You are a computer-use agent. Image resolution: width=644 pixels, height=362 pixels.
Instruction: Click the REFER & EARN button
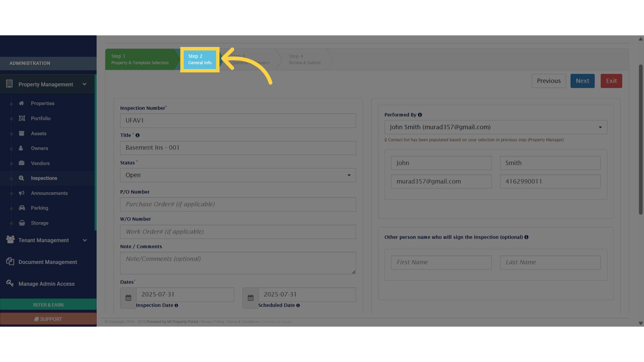(x=48, y=305)
